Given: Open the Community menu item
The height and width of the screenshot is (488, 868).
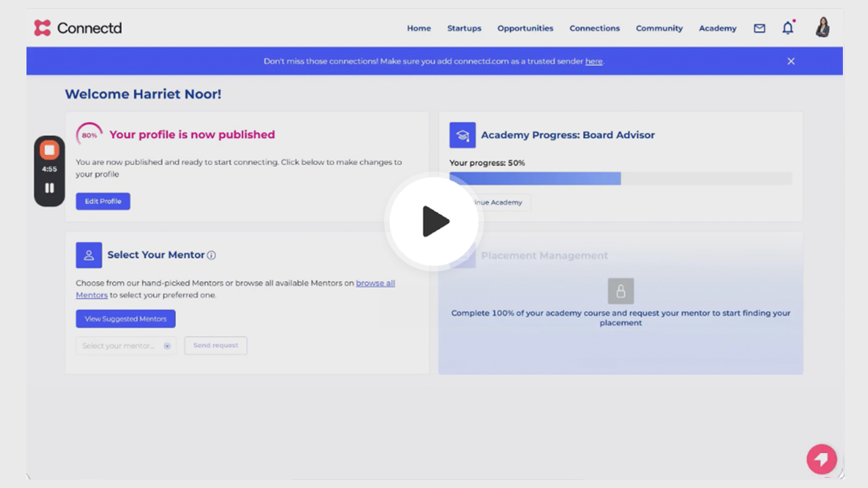Looking at the screenshot, I should pyautogui.click(x=659, y=28).
